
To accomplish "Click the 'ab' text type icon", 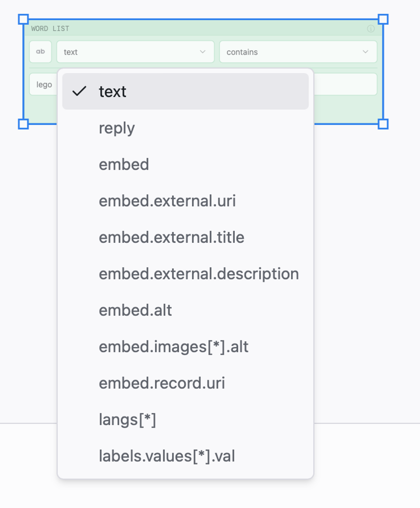I will 40,52.
